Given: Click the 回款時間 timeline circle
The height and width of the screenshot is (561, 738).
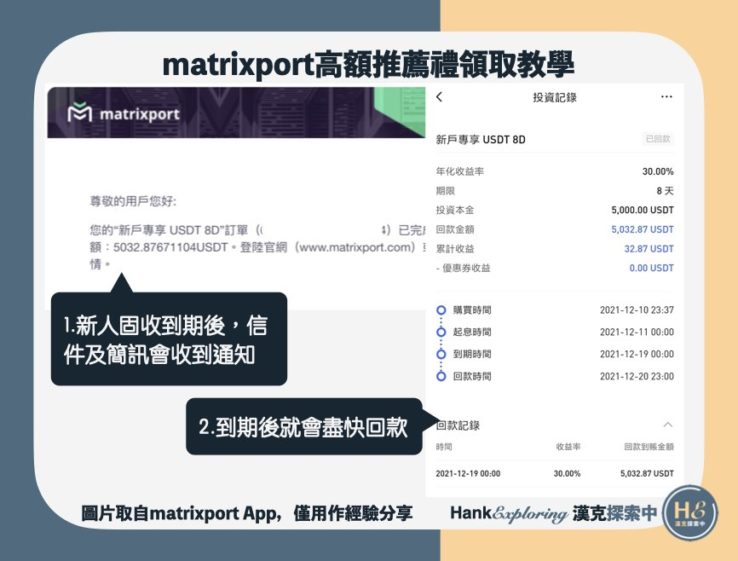Looking at the screenshot, I should point(441,376).
